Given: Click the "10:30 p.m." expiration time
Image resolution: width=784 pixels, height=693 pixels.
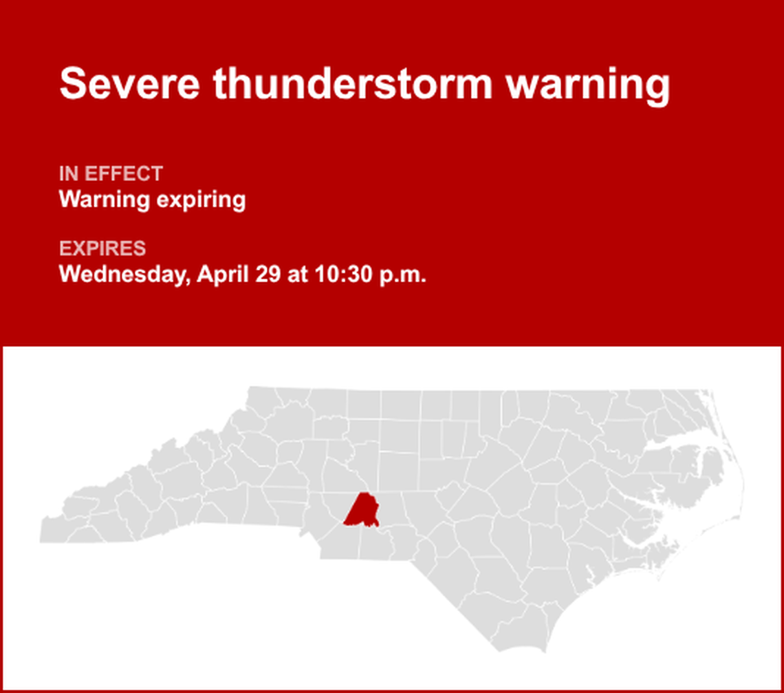Looking at the screenshot, I should coord(371,274).
